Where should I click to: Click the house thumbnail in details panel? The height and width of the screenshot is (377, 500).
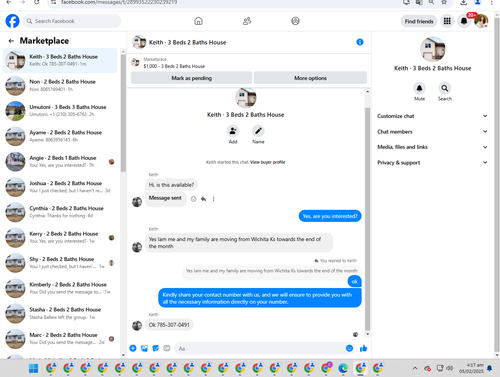click(432, 49)
